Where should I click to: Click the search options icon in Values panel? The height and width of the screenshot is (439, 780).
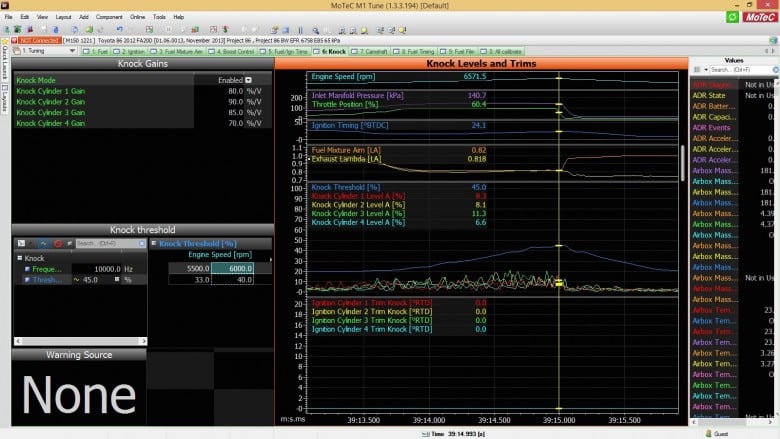point(776,70)
